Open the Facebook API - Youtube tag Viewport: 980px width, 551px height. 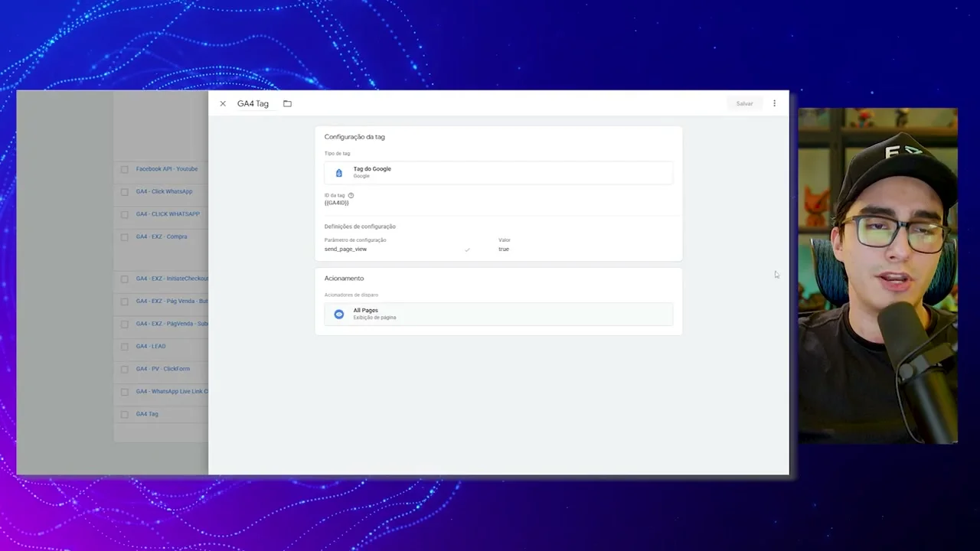pos(167,169)
